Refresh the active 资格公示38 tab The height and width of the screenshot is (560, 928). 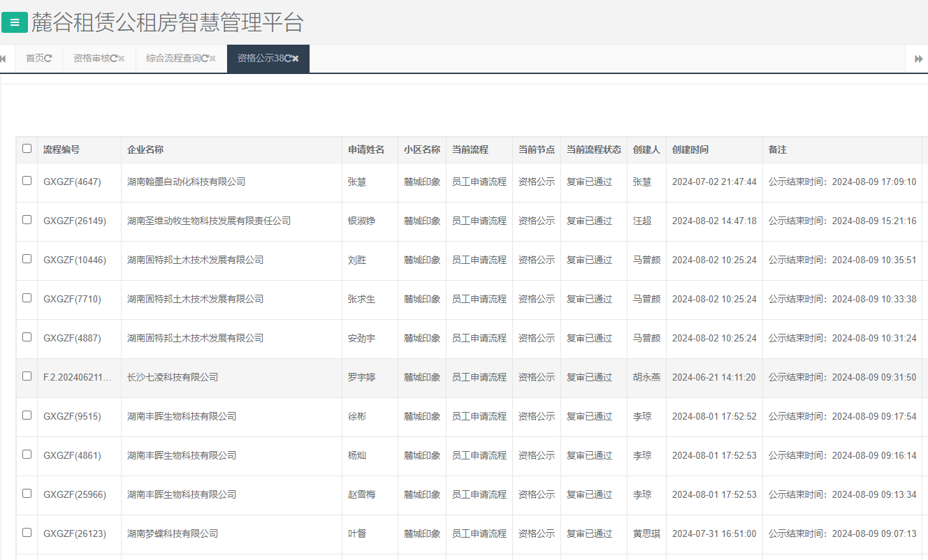[287, 58]
